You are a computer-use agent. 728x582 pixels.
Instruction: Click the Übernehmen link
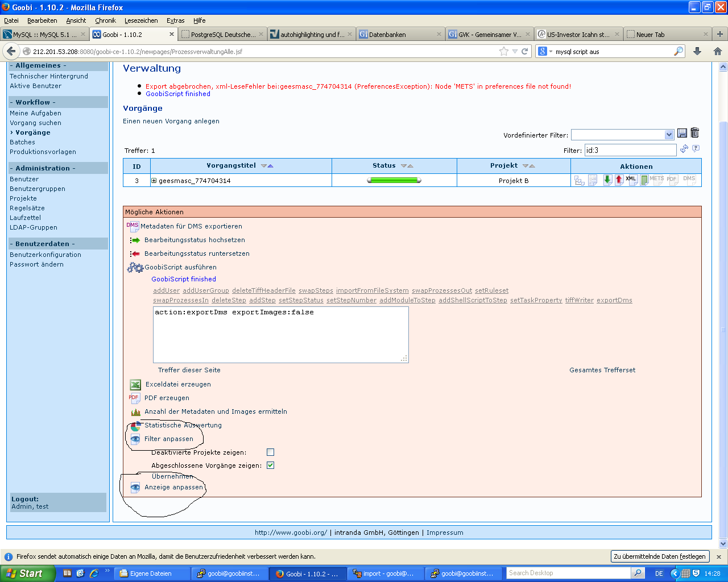point(172,476)
